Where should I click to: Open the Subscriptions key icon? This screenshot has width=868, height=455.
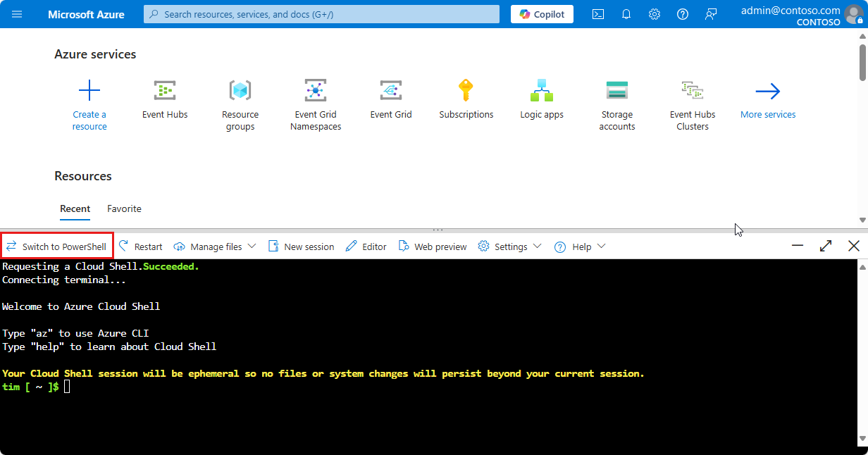466,90
